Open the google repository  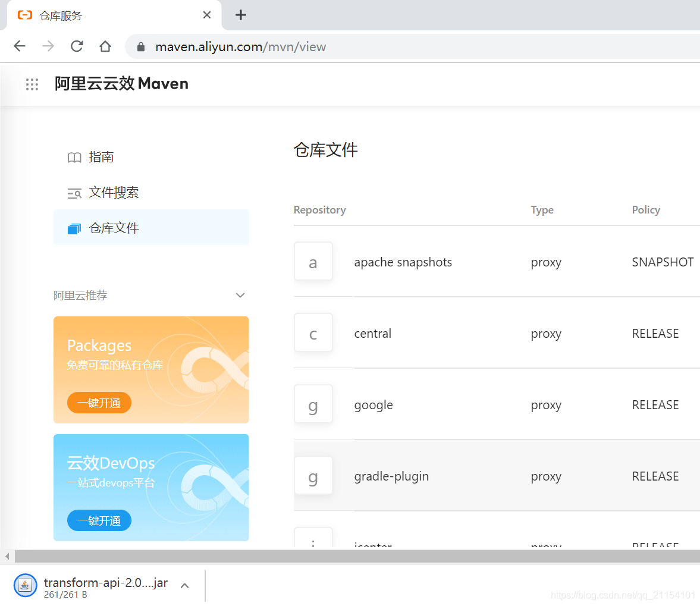pyautogui.click(x=373, y=405)
